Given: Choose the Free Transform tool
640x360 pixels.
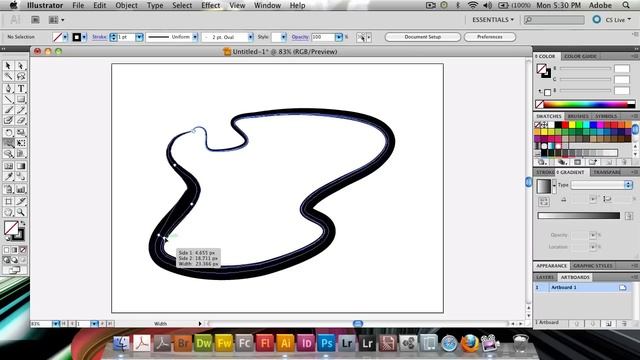Looking at the screenshot, I should (x=21, y=143).
